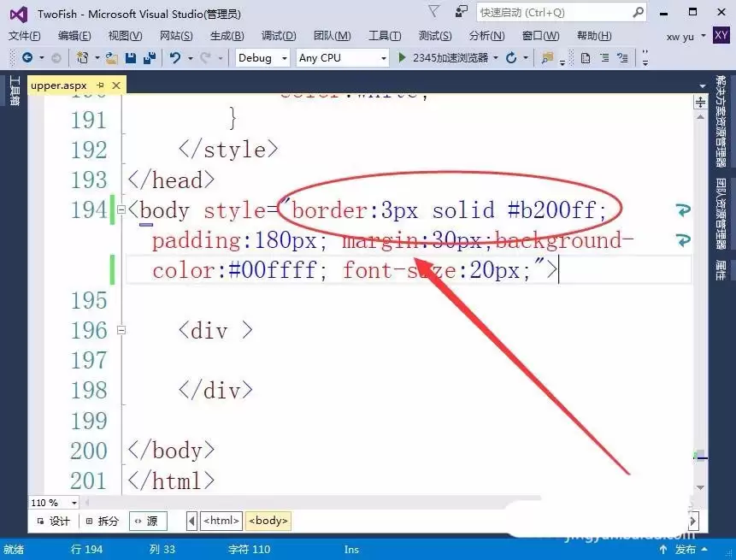Viewport: 736px width, 560px height.
Task: Click the Navigate Backward arrow icon
Action: point(26,58)
